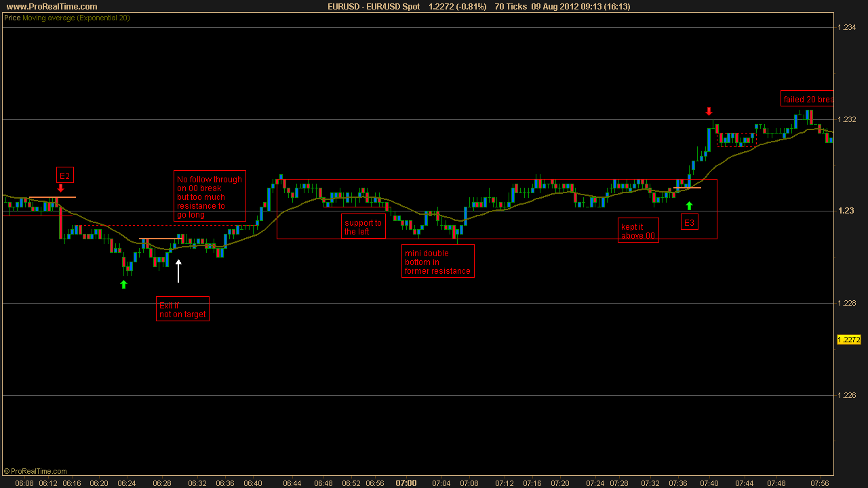The image size is (868, 488).
Task: Select the red down arrow below E2
Action: coord(61,189)
